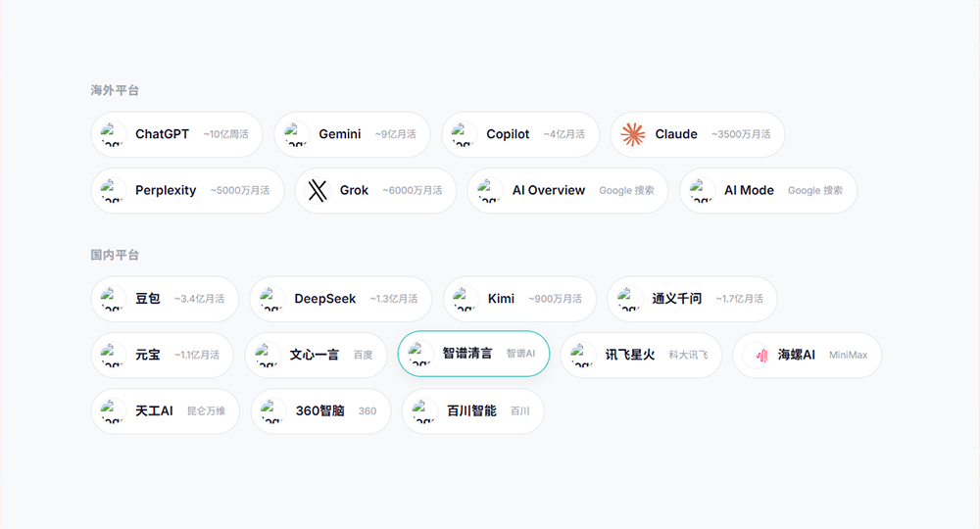980x529 pixels.
Task: Click the 360智脑 logo icon
Action: pyautogui.click(x=272, y=411)
